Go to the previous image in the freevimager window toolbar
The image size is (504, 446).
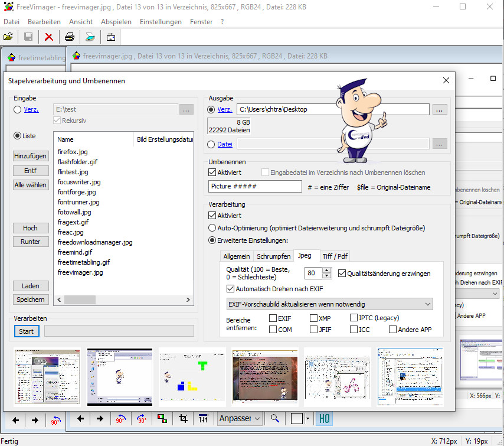[80, 419]
